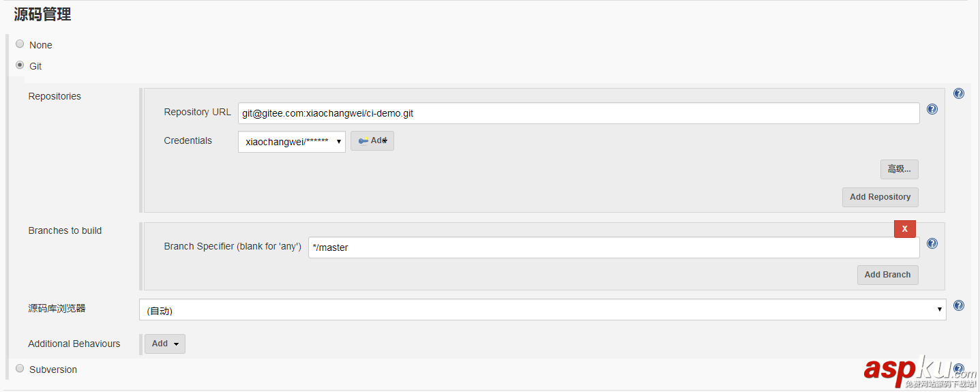This screenshot has height=392, width=980.
Task: Open help icon beside Repository URL field
Action: pyautogui.click(x=932, y=109)
